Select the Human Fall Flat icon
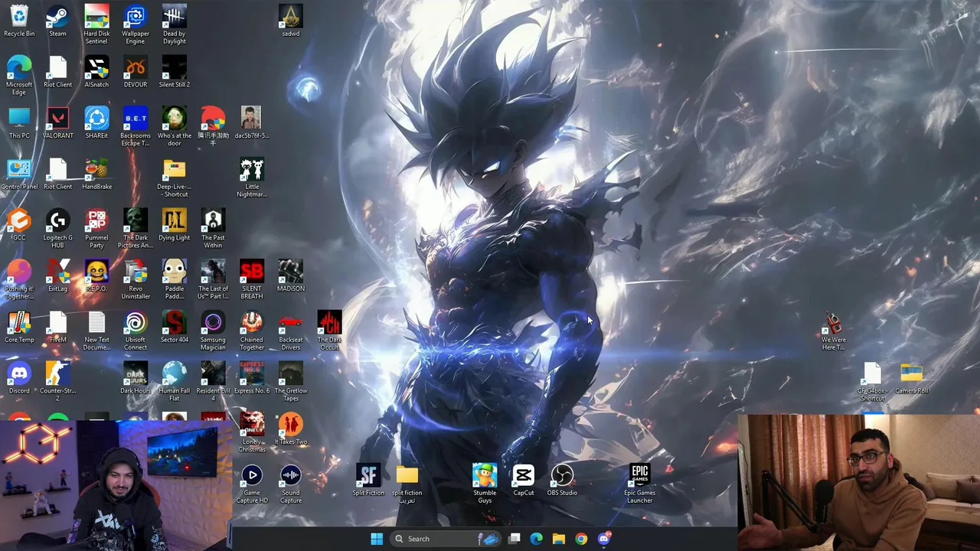This screenshot has height=551, width=980. [x=174, y=382]
